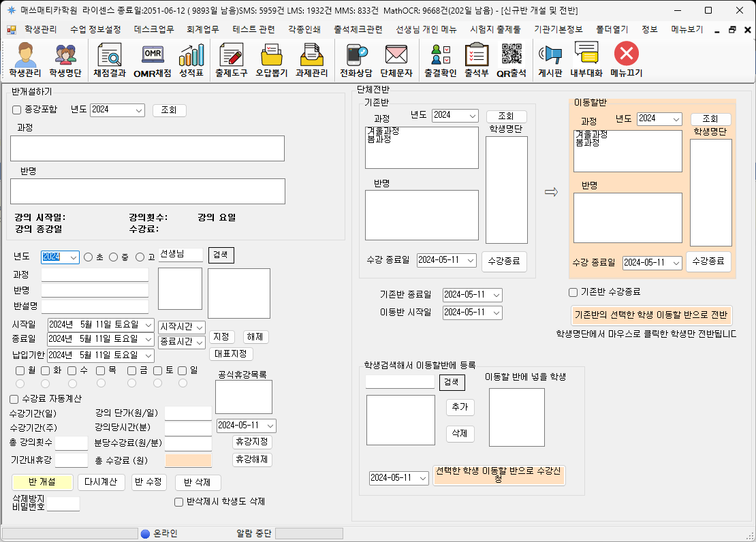Enable the 종강포함 checkbox
The image size is (756, 542).
coord(17,110)
